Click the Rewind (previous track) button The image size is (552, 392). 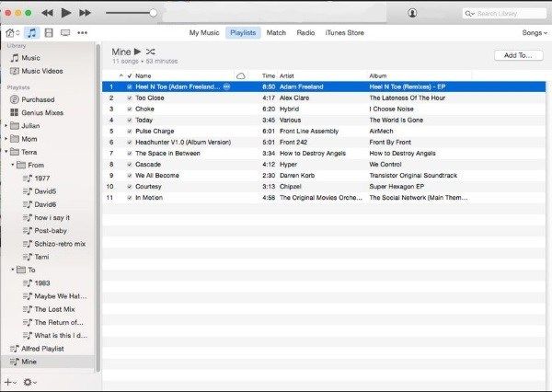click(x=46, y=13)
